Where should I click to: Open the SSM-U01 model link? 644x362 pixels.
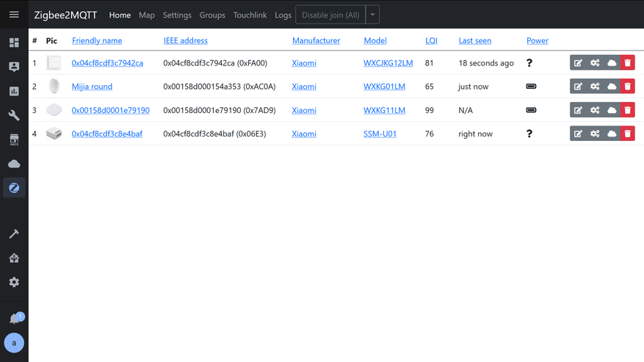[380, 134]
